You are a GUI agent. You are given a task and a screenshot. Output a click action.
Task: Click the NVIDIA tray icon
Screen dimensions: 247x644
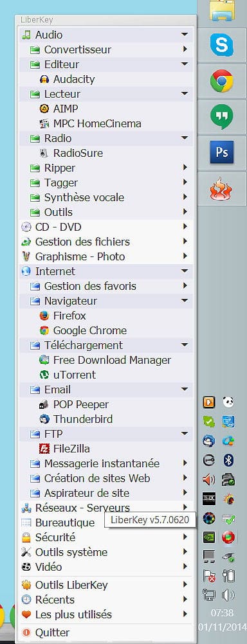[209, 537]
